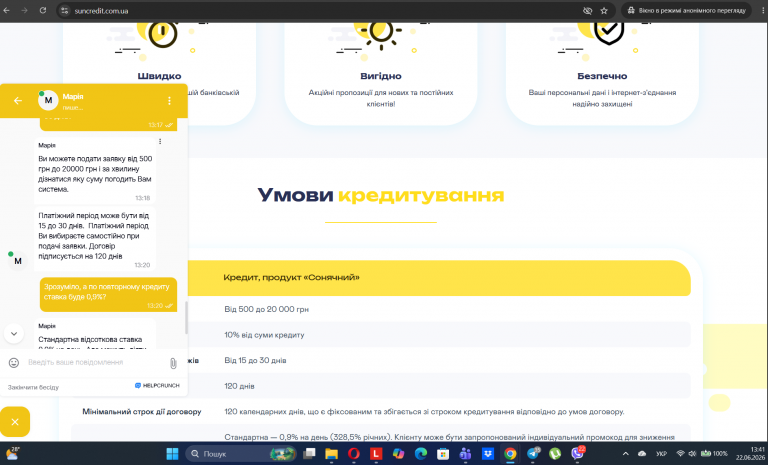Click the sun icon on 'Вигідно' card
This screenshot has height=465, width=768.
pyautogui.click(x=381, y=33)
